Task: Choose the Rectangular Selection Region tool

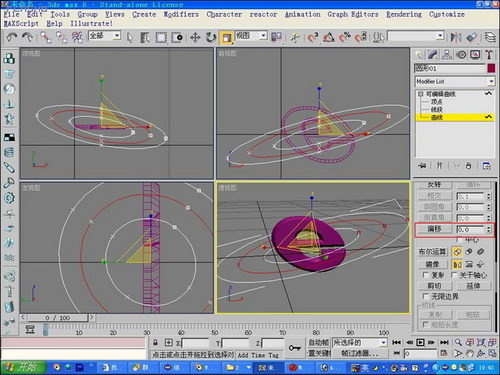Action: [x=161, y=37]
